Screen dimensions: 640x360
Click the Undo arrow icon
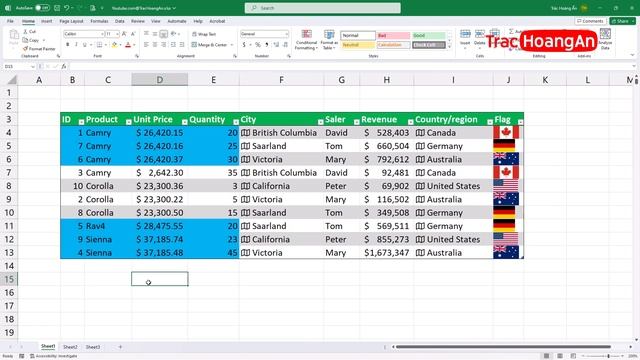[67, 8]
